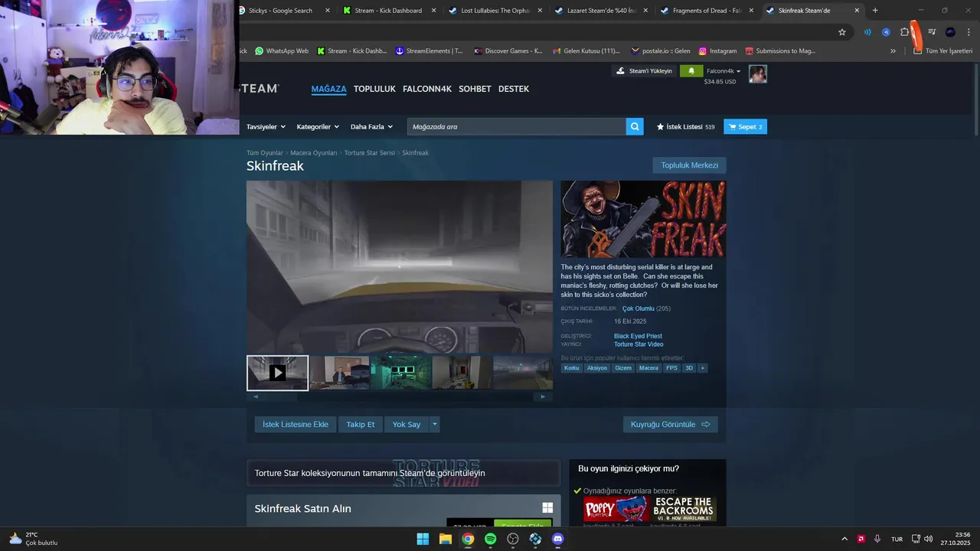Bookmark this page with the star icon
The image size is (980, 551).
click(x=842, y=32)
